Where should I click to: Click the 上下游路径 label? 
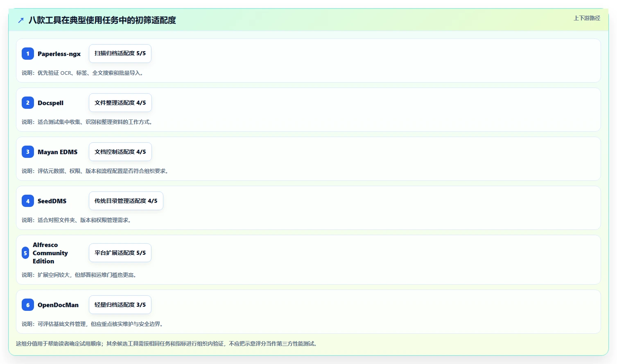click(x=587, y=18)
